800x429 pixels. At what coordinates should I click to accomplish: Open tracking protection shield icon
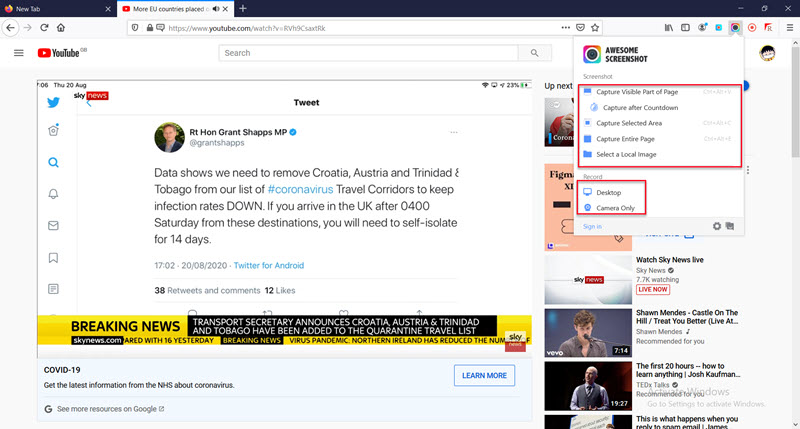135,28
